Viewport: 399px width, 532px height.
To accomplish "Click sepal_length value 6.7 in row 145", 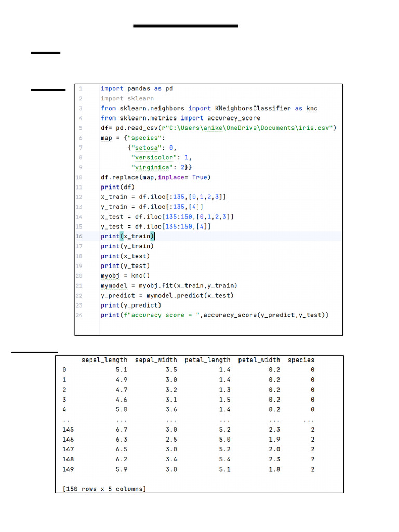I will tap(122, 430).
